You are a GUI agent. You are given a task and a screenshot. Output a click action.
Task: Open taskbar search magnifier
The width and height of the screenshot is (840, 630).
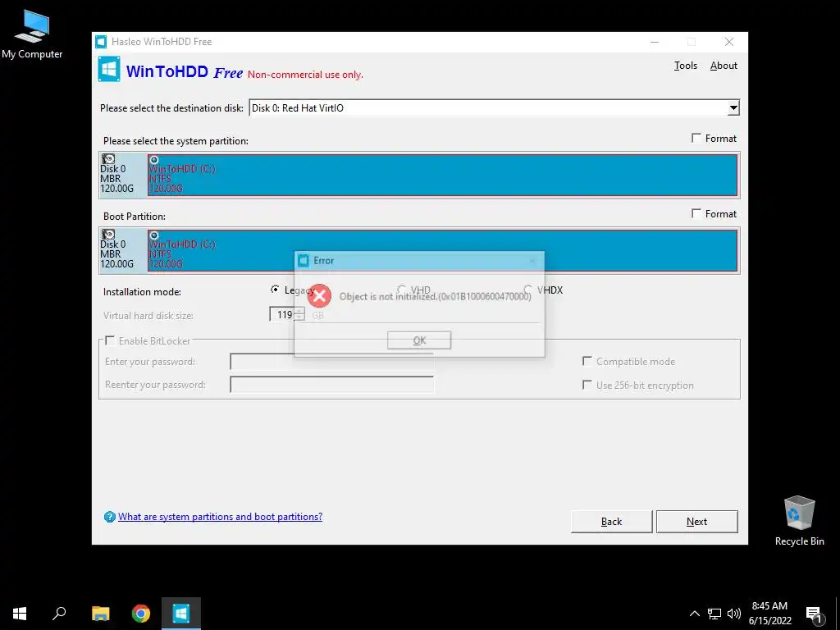59,614
